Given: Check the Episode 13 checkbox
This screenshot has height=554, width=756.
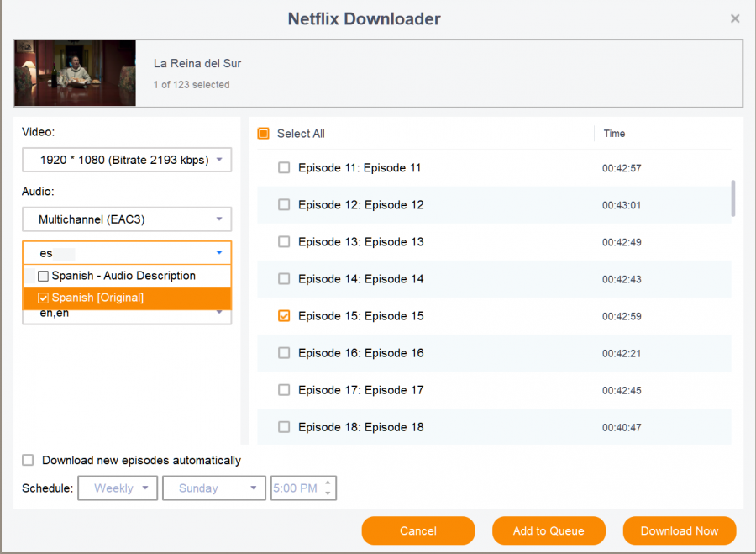Looking at the screenshot, I should click(284, 242).
